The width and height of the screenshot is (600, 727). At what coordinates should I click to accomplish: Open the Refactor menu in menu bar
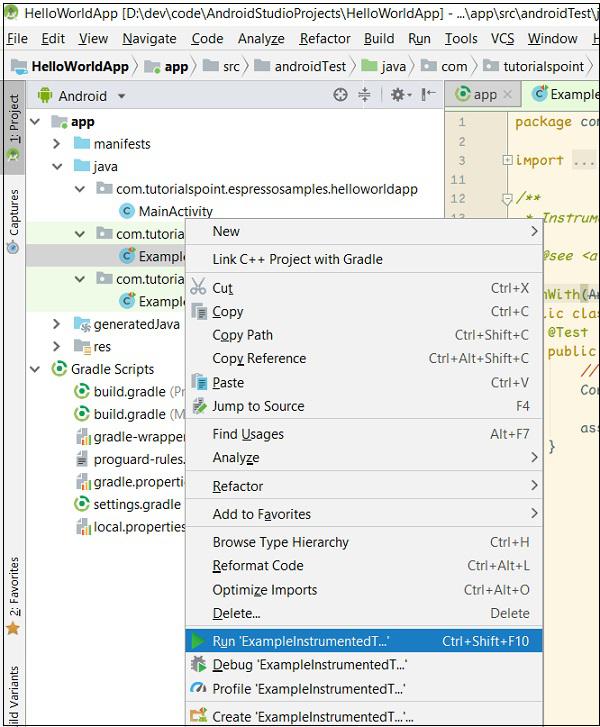(x=324, y=39)
